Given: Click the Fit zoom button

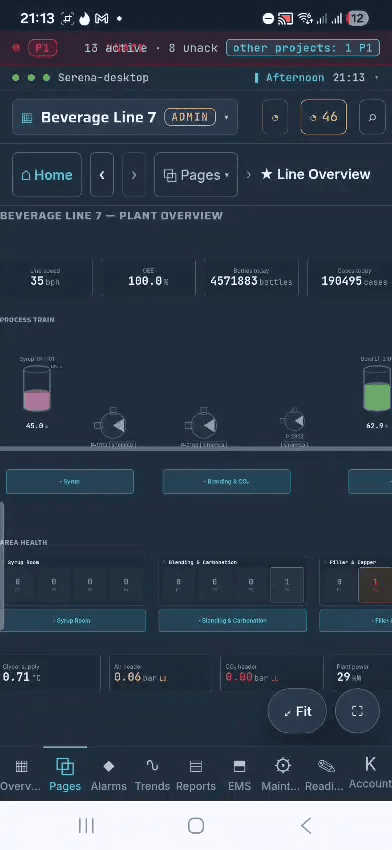Looking at the screenshot, I should pyautogui.click(x=297, y=711).
